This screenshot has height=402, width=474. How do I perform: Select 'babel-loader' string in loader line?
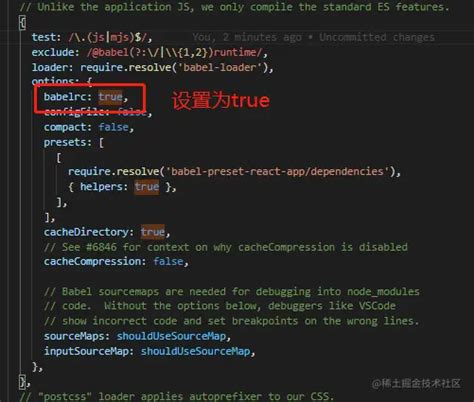click(220, 67)
